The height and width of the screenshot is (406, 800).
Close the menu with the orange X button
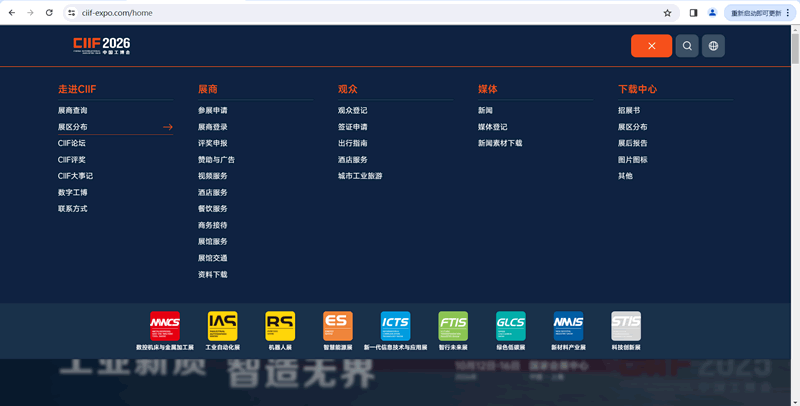coord(651,46)
